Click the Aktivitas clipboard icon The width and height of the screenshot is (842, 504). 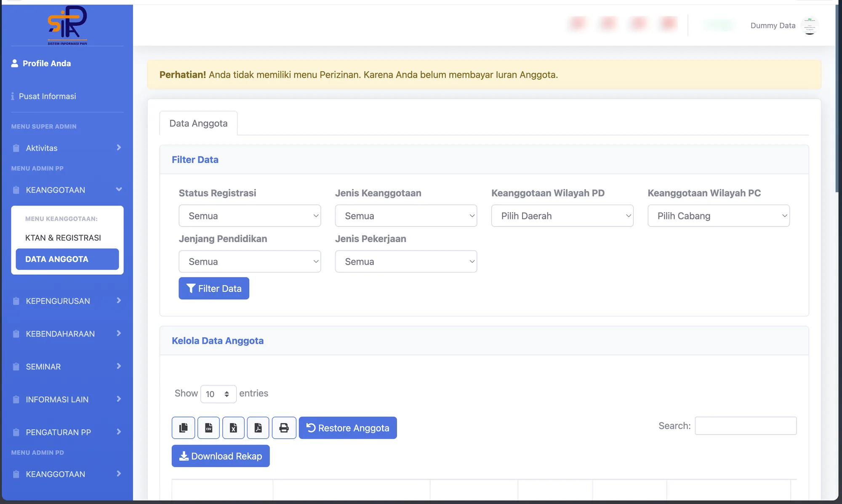click(16, 148)
